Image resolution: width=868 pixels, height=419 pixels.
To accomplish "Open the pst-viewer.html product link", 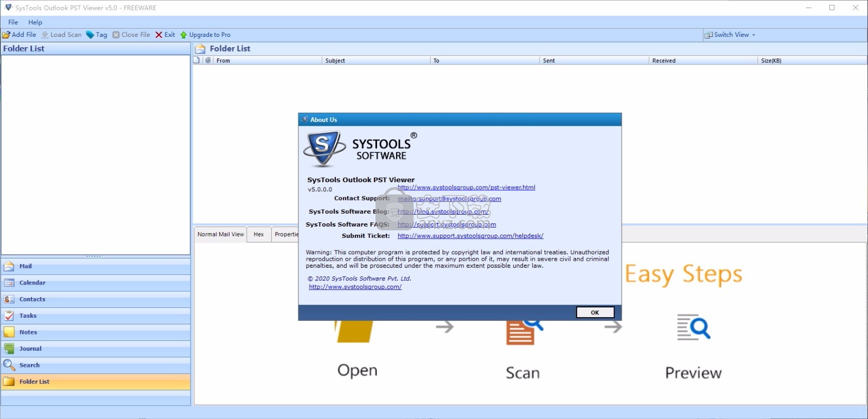I will pos(466,188).
